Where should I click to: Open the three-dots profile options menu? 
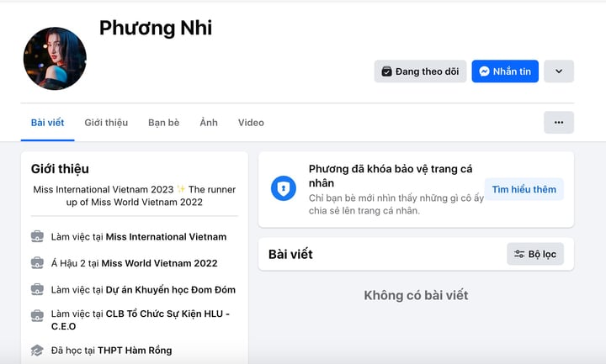click(x=559, y=123)
